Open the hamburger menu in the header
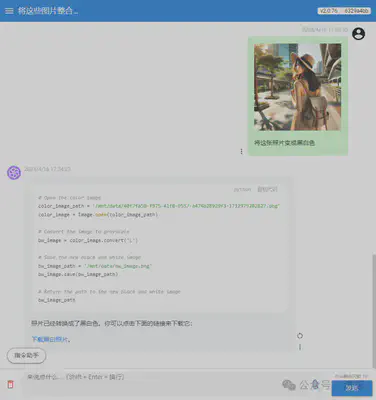The height and width of the screenshot is (400, 376). [9, 11]
